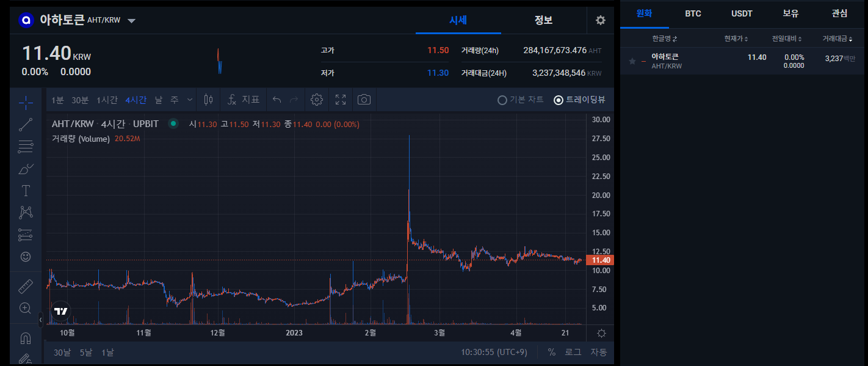Image resolution: width=868 pixels, height=366 pixels.
Task: Click the 24h volume value 284,167,673.476
Action: [555, 50]
